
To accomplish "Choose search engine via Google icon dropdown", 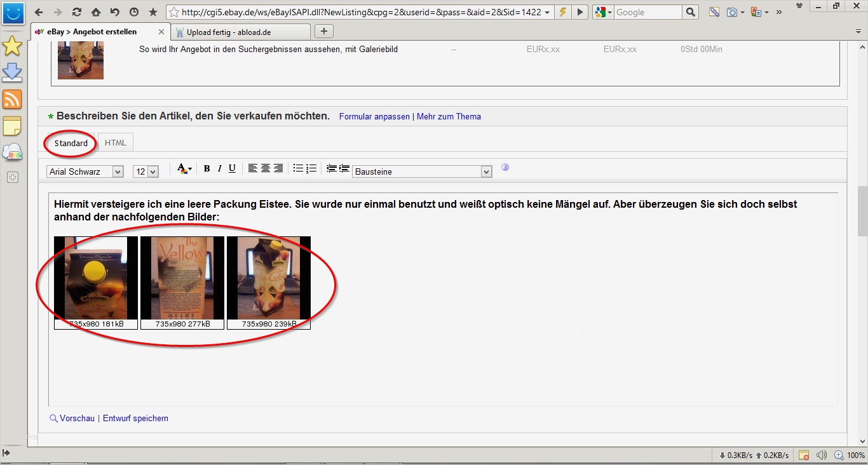I will 602,12.
